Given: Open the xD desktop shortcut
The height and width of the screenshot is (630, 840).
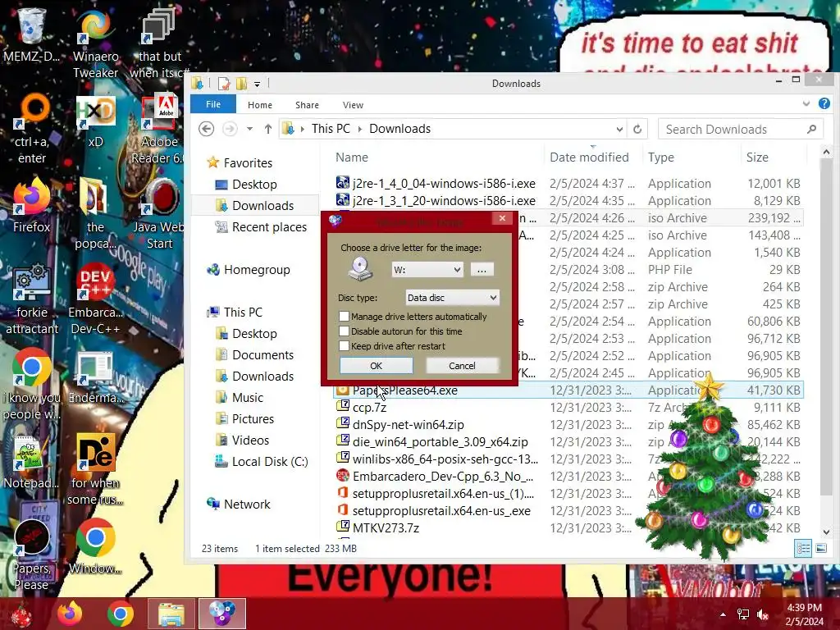Looking at the screenshot, I should (x=95, y=121).
